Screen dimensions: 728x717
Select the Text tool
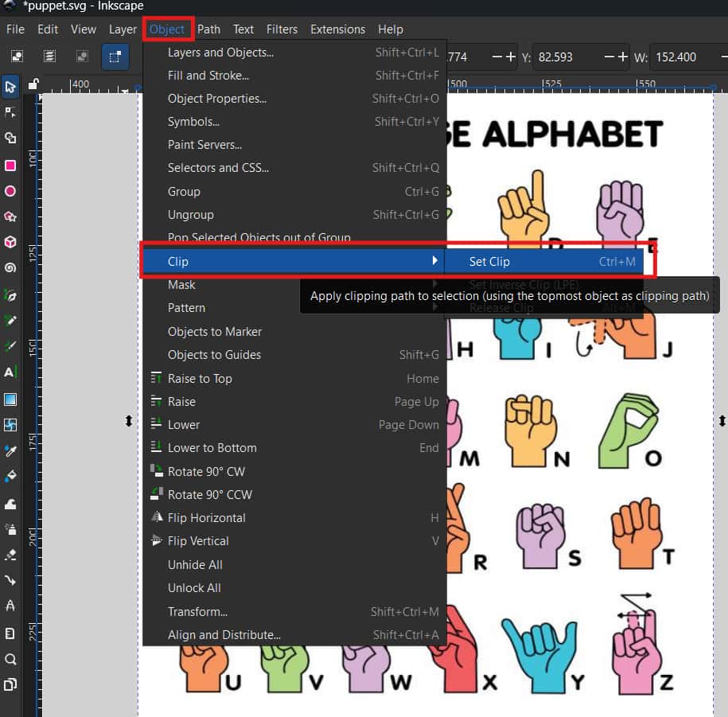pyautogui.click(x=10, y=372)
